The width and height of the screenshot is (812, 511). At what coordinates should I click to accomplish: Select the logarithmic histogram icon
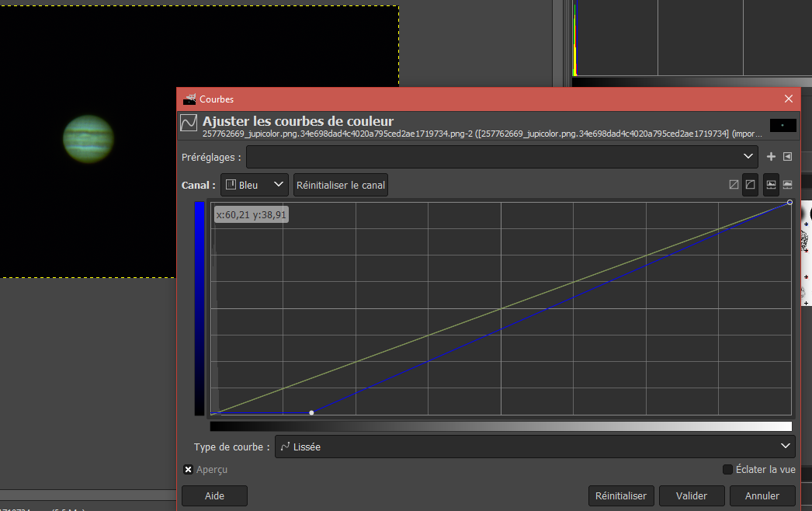pyautogui.click(x=788, y=185)
